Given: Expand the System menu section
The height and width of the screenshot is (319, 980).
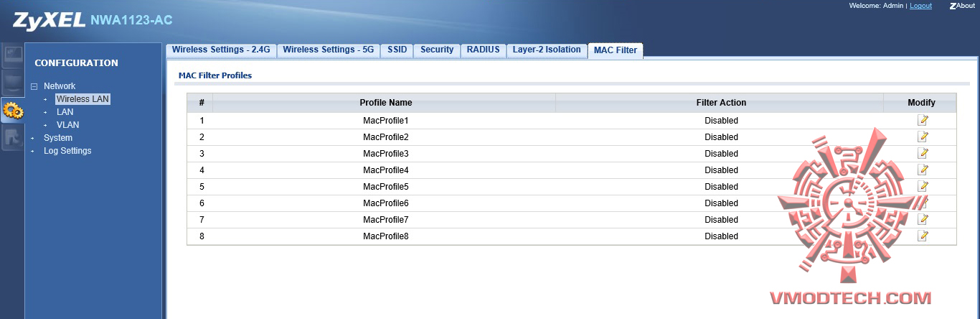Looking at the screenshot, I should (57, 138).
